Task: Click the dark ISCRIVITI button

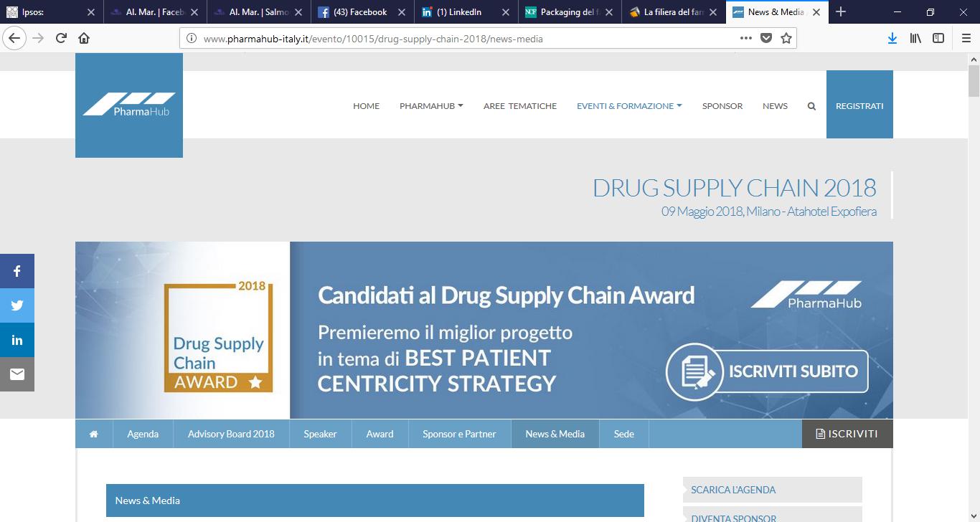Action: coord(847,434)
